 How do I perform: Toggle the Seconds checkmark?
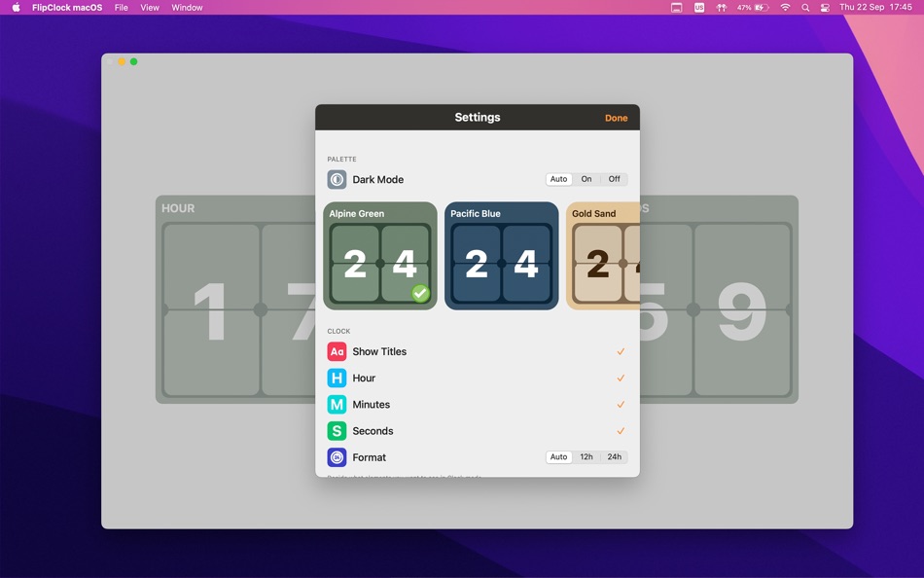(x=621, y=431)
